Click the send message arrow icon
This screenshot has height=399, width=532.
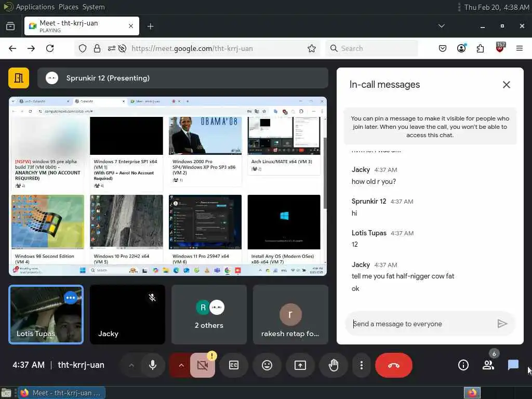pos(502,324)
